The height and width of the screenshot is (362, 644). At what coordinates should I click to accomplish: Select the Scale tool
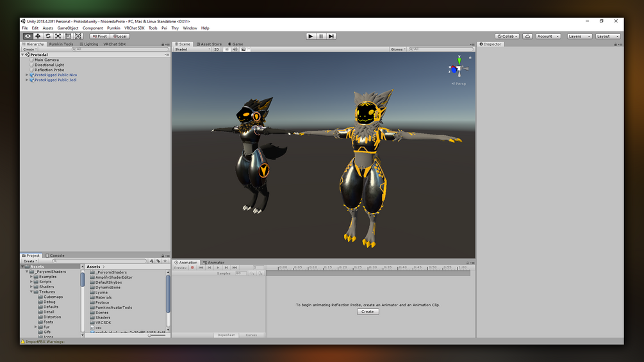click(58, 36)
